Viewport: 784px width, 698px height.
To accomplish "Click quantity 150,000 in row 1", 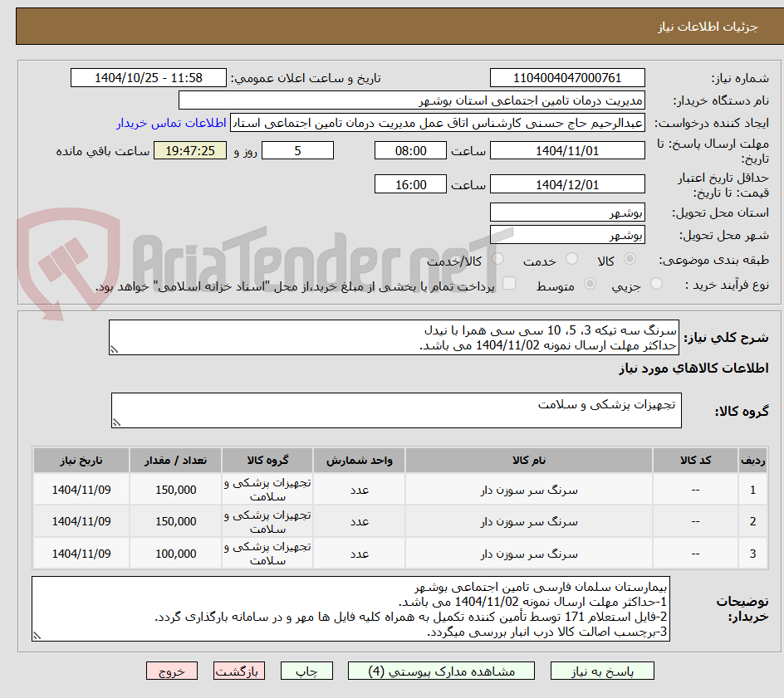I will tap(175, 491).
